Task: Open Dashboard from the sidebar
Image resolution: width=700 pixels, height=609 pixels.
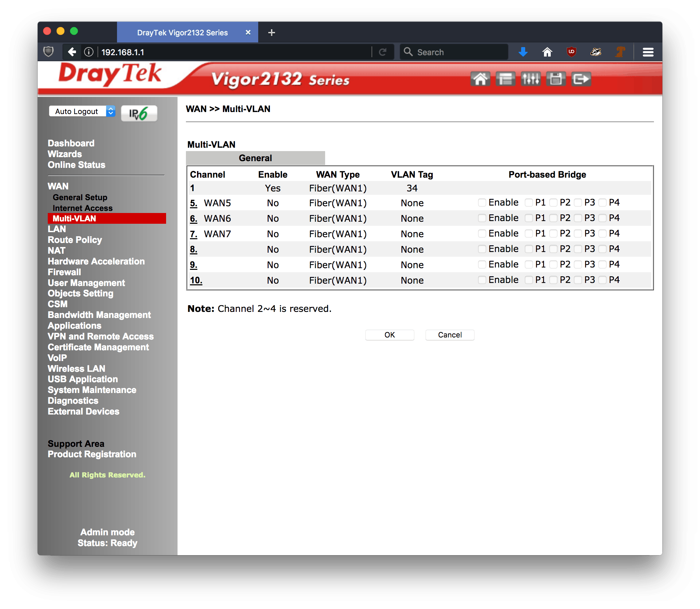Action: (71, 143)
